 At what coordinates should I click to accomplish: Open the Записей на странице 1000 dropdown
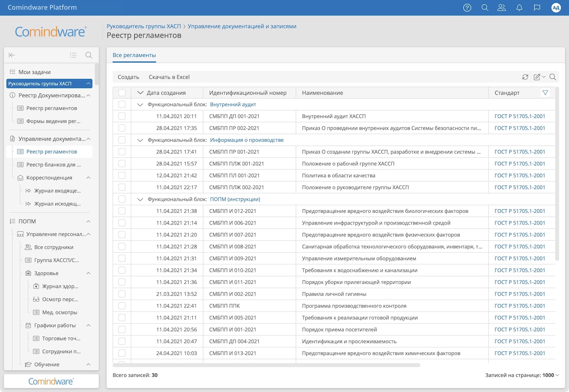[x=550, y=375]
